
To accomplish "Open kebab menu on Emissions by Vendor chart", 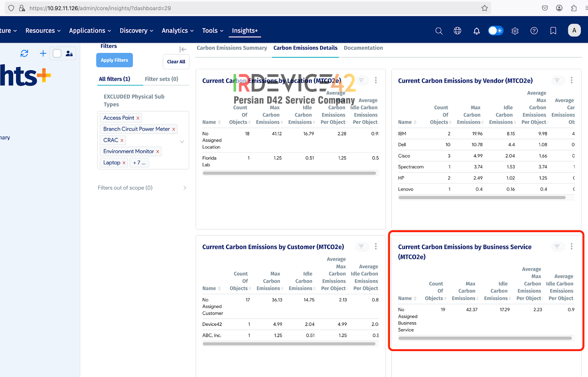I will [571, 80].
